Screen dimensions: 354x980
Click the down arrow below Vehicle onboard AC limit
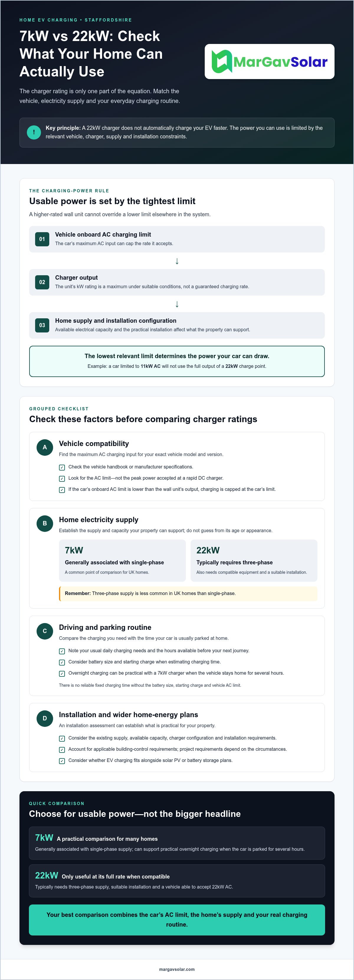[x=177, y=261]
